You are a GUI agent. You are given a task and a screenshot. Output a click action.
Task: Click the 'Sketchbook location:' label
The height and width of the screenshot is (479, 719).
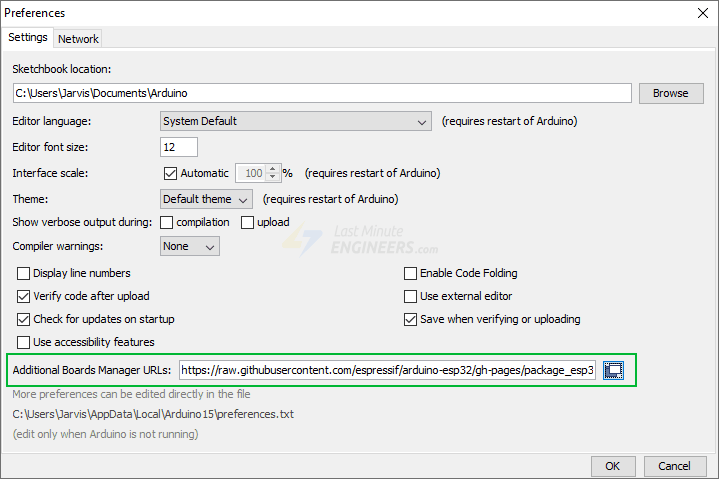(61, 69)
